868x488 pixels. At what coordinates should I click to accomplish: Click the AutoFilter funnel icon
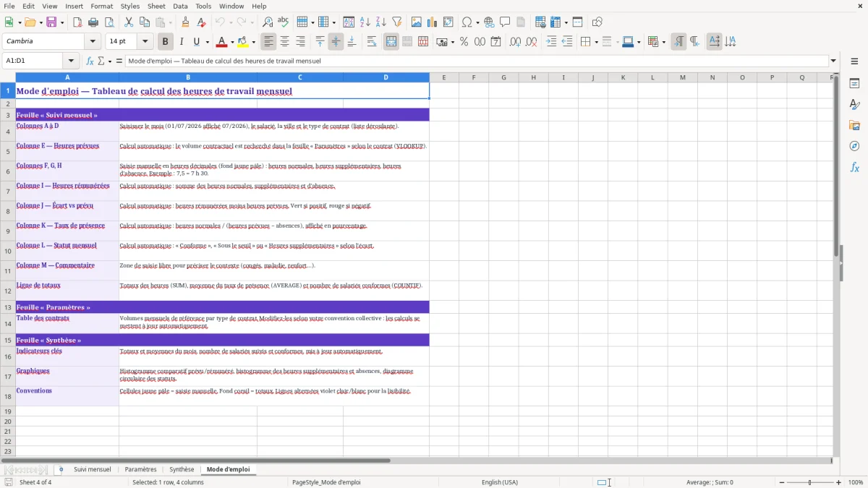(x=397, y=22)
